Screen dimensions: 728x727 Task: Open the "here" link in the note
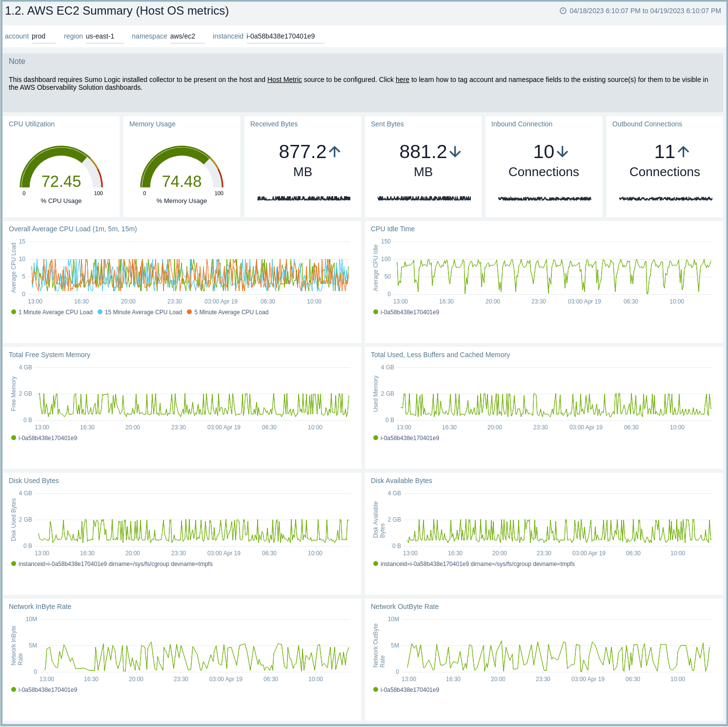(x=402, y=80)
